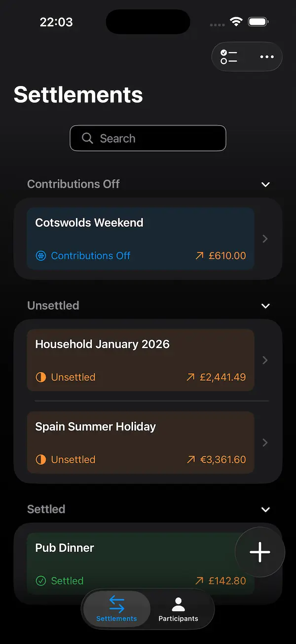Switch to the Settlements tab
Screen dimensions: 296x644
[116, 609]
